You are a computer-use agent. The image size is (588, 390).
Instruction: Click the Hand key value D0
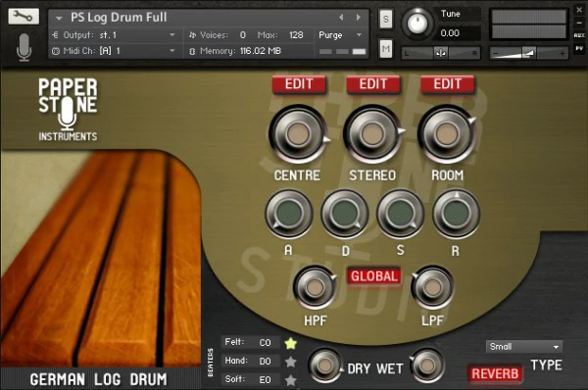265,362
